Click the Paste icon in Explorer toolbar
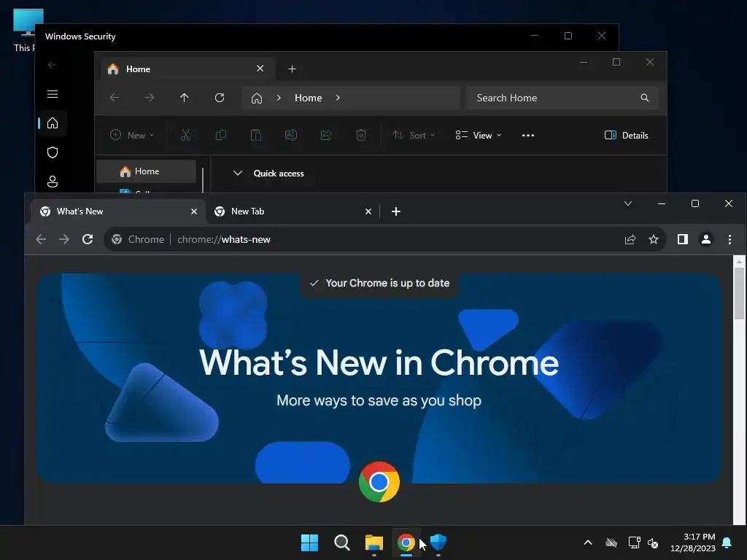The height and width of the screenshot is (560, 747). point(256,135)
